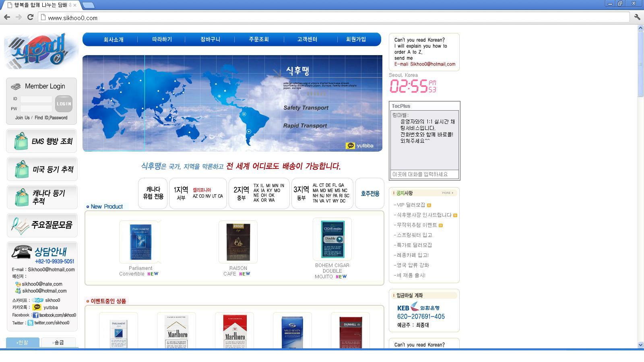Image resolution: width=644 pixels, height=362 pixels.
Task: Click the browser Forward arrow
Action: (x=19, y=17)
